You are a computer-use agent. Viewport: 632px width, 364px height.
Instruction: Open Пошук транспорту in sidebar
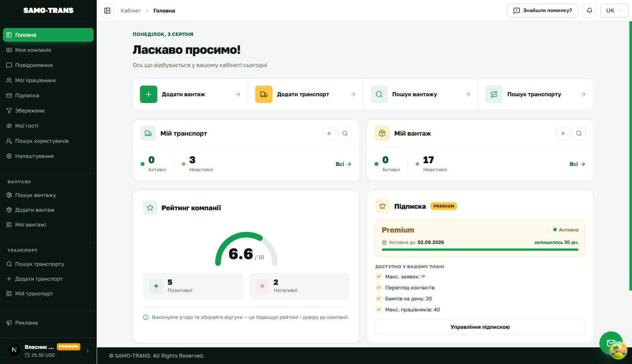coord(48,264)
